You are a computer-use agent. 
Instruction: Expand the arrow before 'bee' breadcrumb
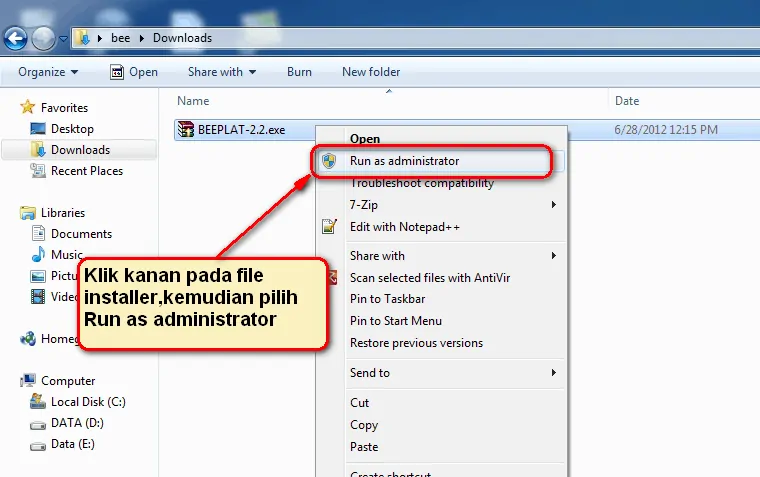click(100, 38)
